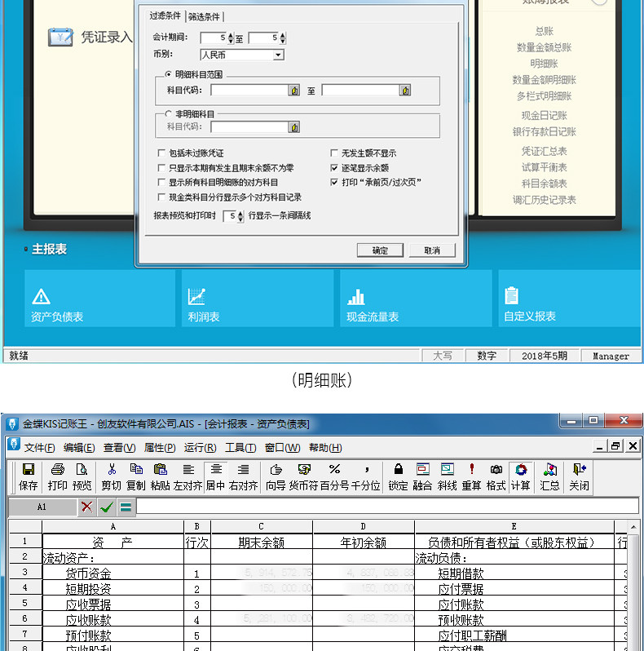Screen dimensions: 644x651
Task: Open the 编辑(E) menu
Action: click(x=79, y=448)
